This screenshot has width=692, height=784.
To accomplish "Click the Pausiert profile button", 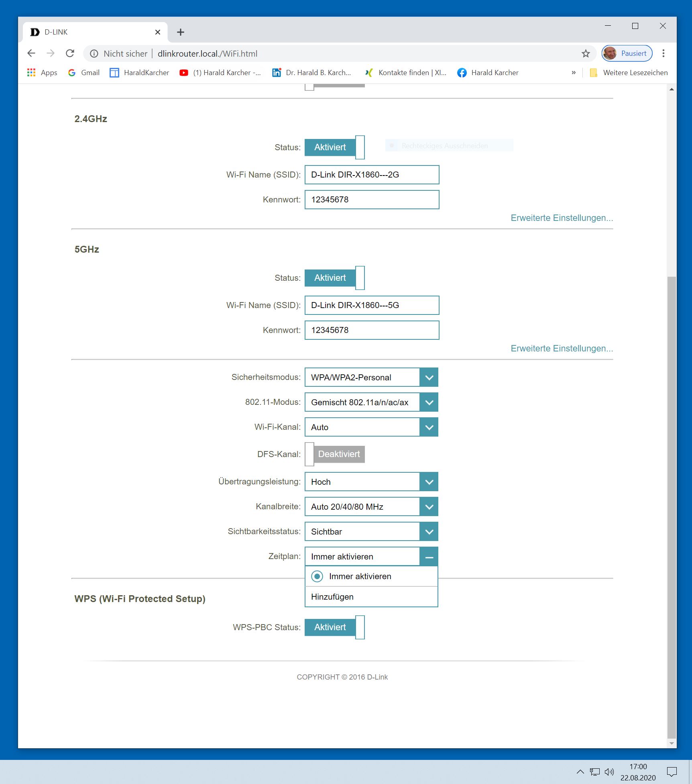I will pyautogui.click(x=627, y=53).
